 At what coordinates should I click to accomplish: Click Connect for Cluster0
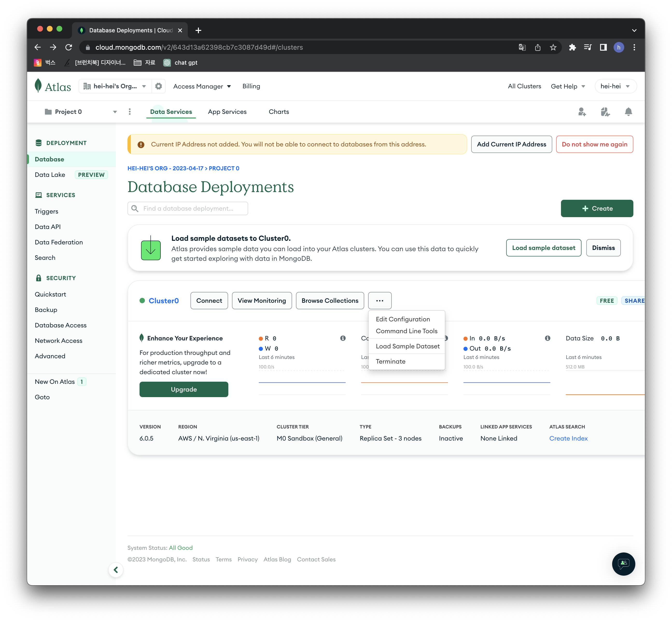pyautogui.click(x=209, y=300)
